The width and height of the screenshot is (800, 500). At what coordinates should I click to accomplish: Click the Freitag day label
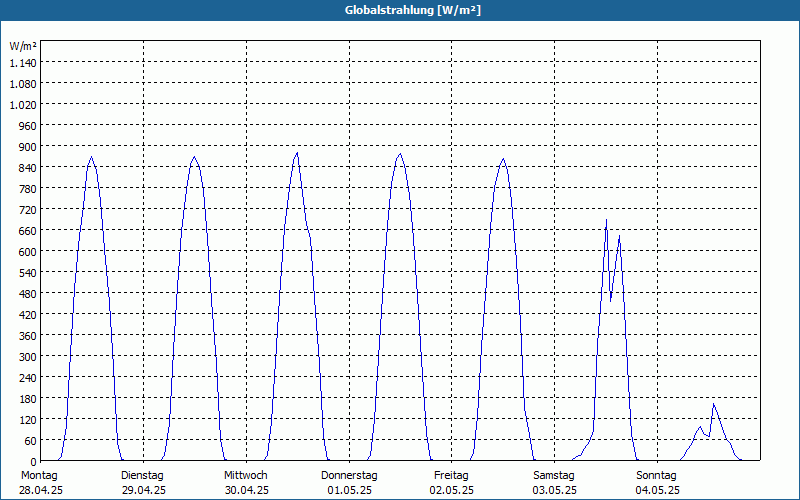tap(451, 476)
